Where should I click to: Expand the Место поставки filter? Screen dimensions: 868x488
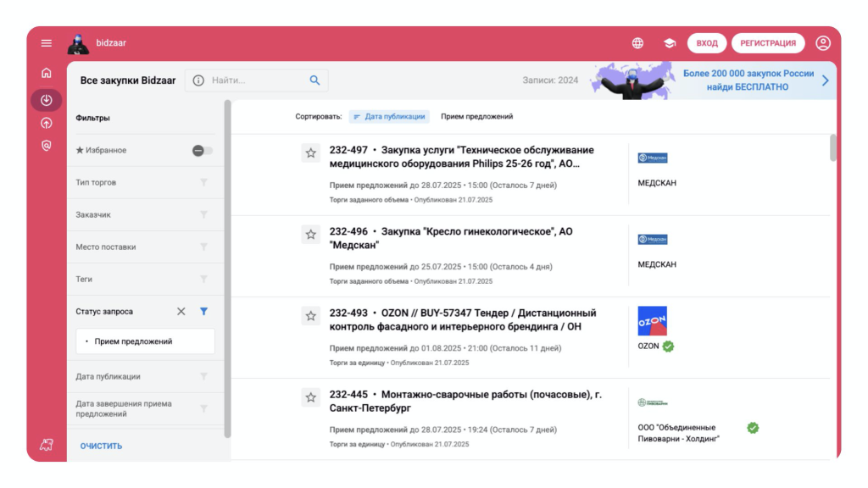[145, 247]
